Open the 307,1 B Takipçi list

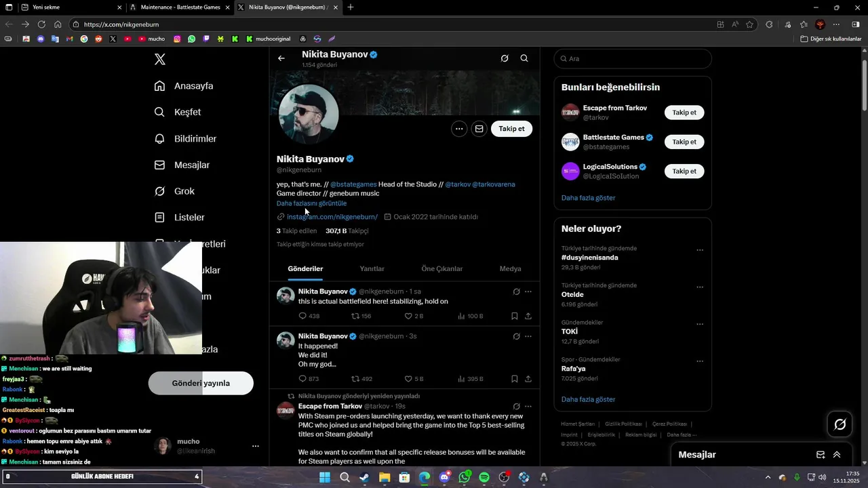(x=347, y=231)
